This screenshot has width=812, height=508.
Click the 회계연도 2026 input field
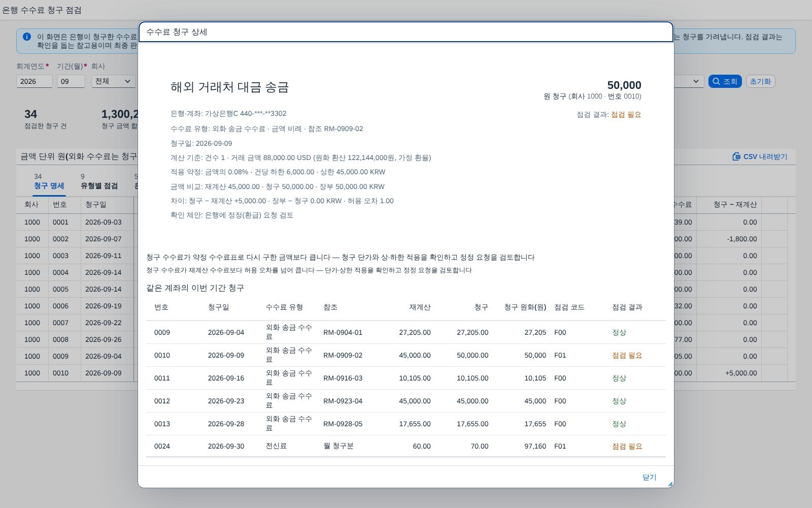pos(35,81)
